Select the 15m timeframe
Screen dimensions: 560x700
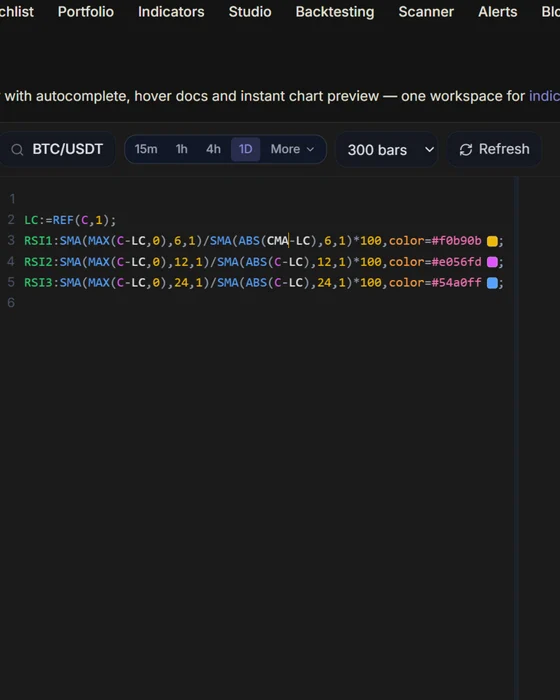[x=146, y=149]
